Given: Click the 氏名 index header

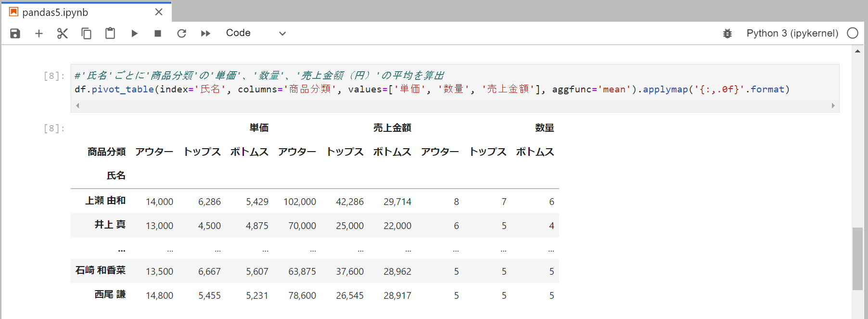Looking at the screenshot, I should click(x=116, y=176).
